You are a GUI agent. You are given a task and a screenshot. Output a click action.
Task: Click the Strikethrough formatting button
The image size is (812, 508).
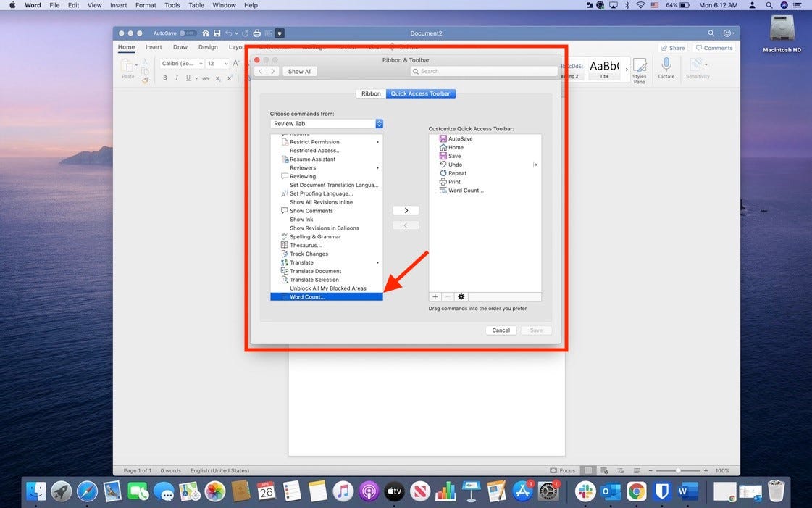tap(206, 78)
